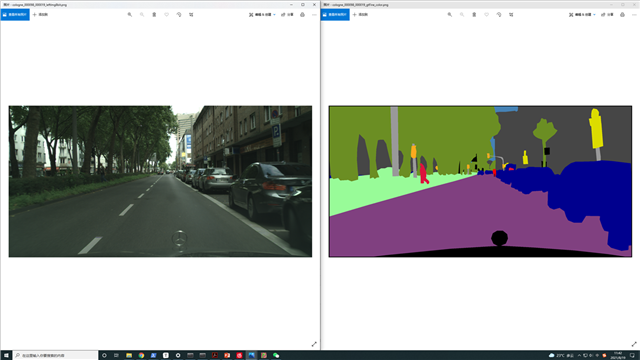Open crop tool in right window
Screen dimensions: 640x360
[x=511, y=15]
